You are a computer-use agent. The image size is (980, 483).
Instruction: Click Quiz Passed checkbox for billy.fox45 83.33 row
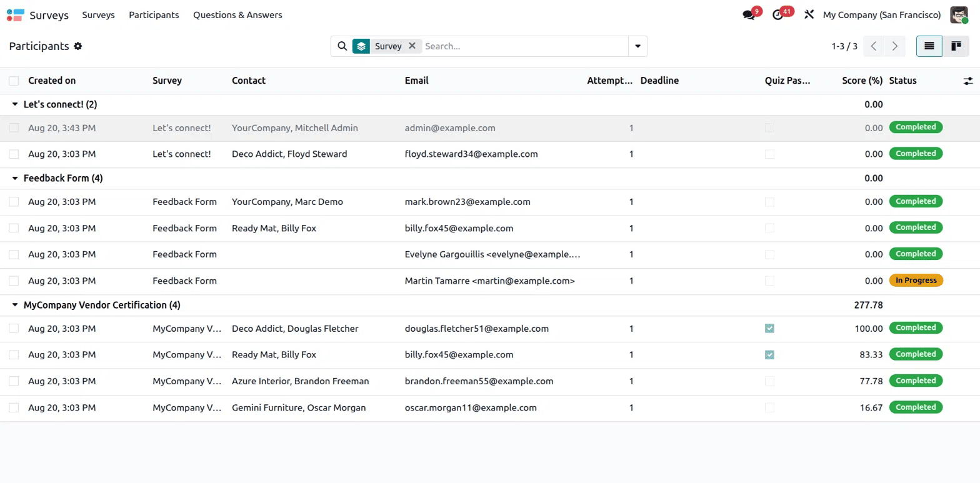click(769, 355)
